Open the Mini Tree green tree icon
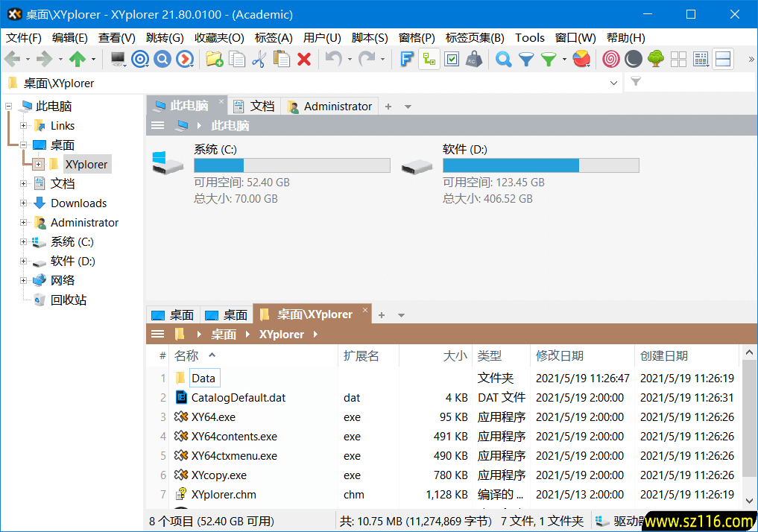Viewport: 758px width, 532px height. [x=656, y=60]
